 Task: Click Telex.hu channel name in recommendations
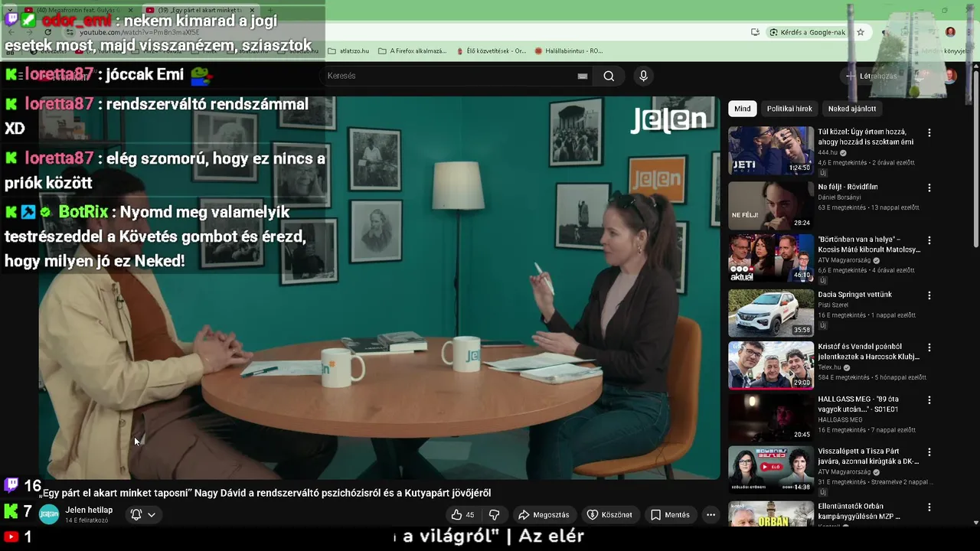[x=829, y=367]
